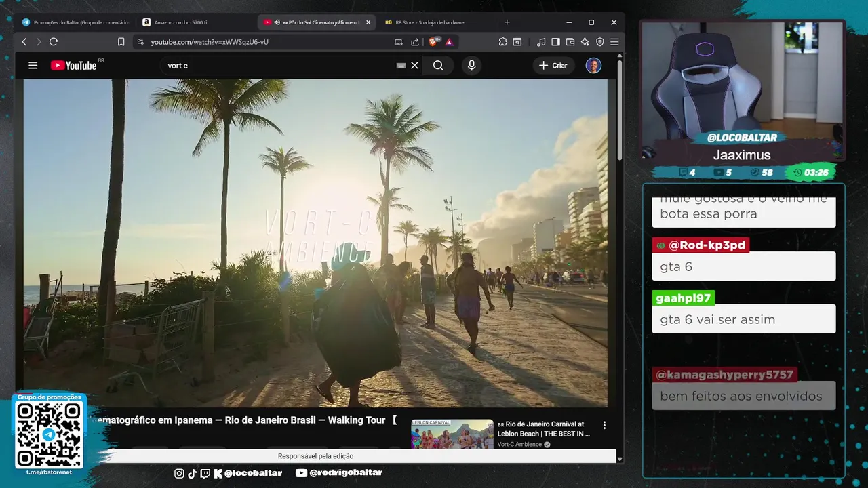Click the 'Responsável pela edição' tooltip text
This screenshot has width=868, height=488.
click(x=315, y=456)
